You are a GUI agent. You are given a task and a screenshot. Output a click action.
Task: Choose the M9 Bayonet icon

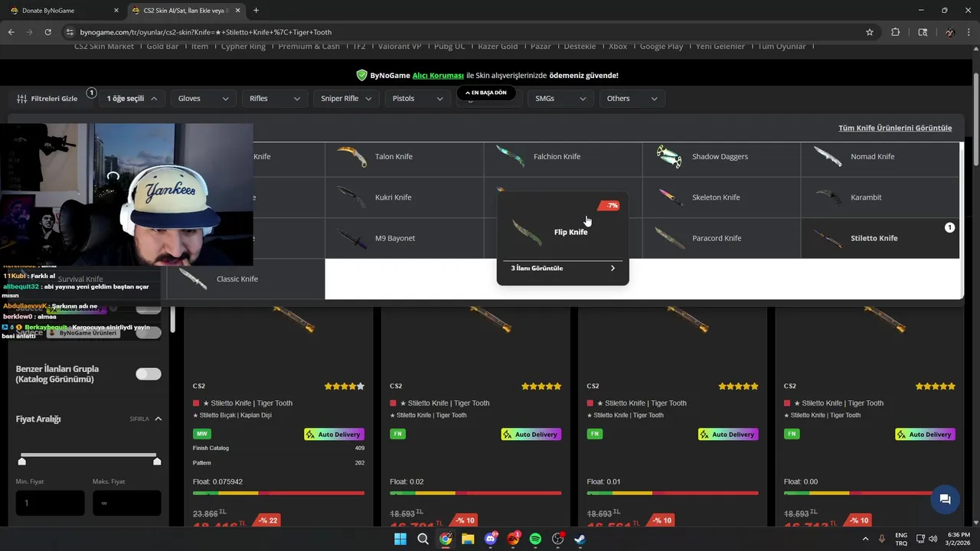[x=352, y=238]
